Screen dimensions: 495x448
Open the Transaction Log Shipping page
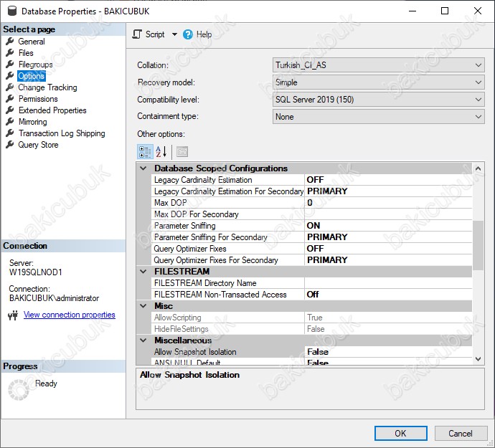(x=62, y=133)
